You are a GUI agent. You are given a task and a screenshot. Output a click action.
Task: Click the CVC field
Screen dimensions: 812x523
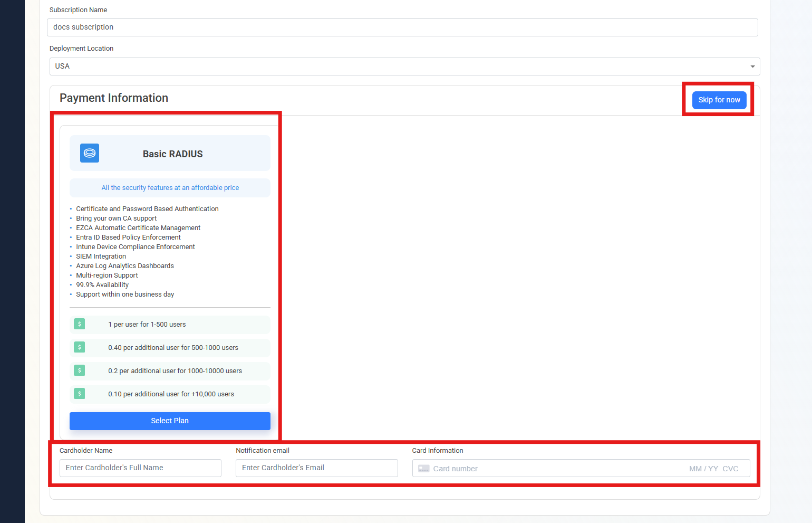pos(731,469)
